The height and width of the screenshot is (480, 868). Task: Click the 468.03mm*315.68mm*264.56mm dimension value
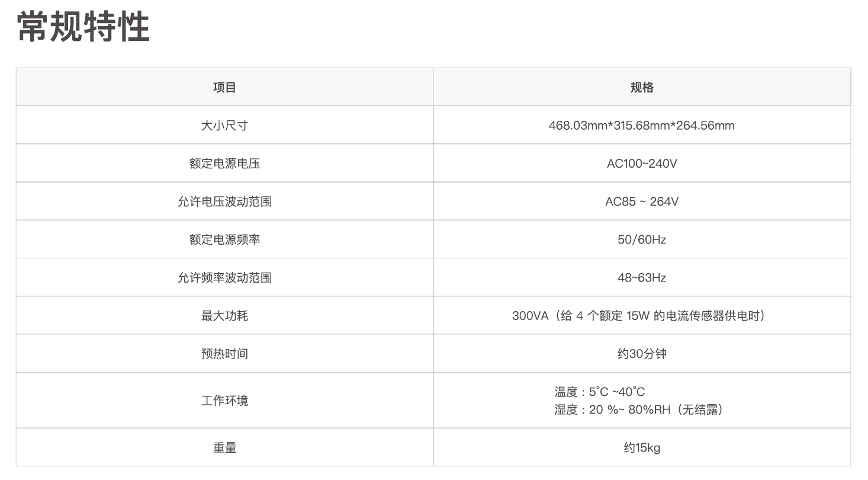click(642, 125)
